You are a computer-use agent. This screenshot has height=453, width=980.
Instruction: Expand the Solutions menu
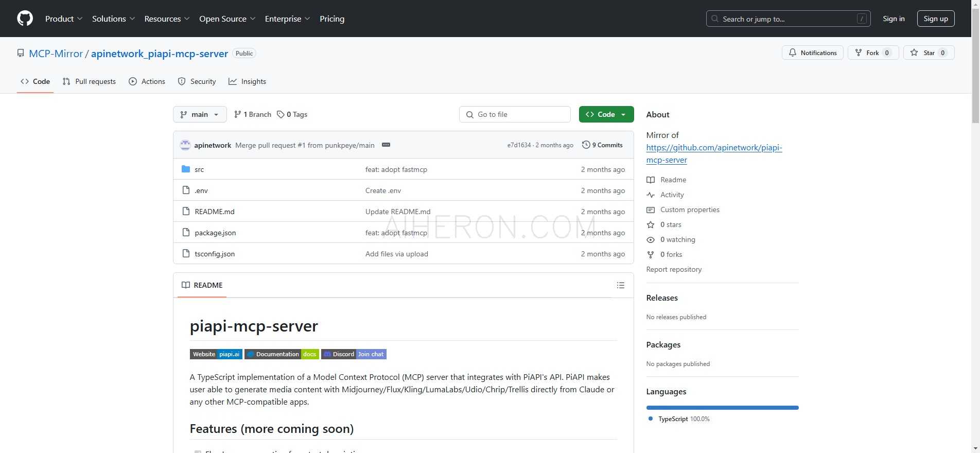(x=113, y=19)
